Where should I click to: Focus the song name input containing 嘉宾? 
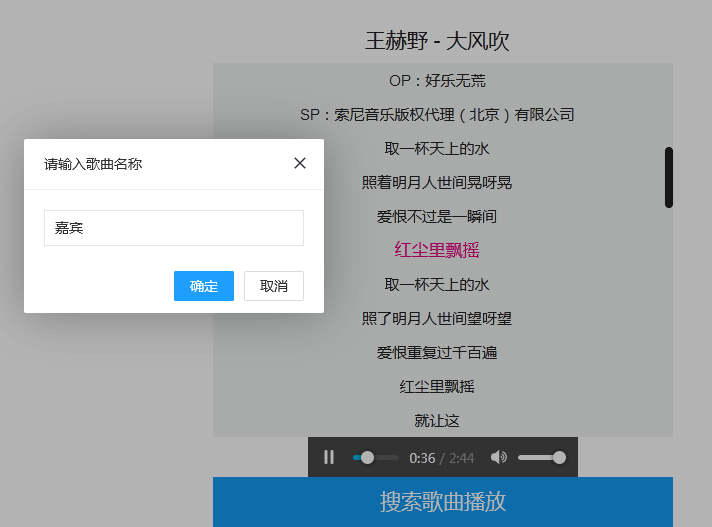(x=174, y=228)
